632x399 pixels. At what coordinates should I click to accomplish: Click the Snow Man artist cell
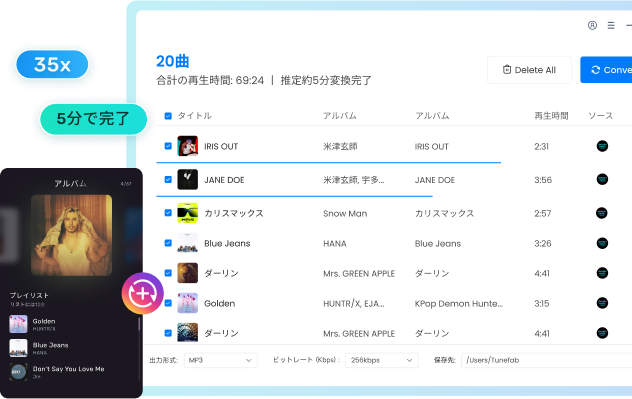[x=345, y=214]
